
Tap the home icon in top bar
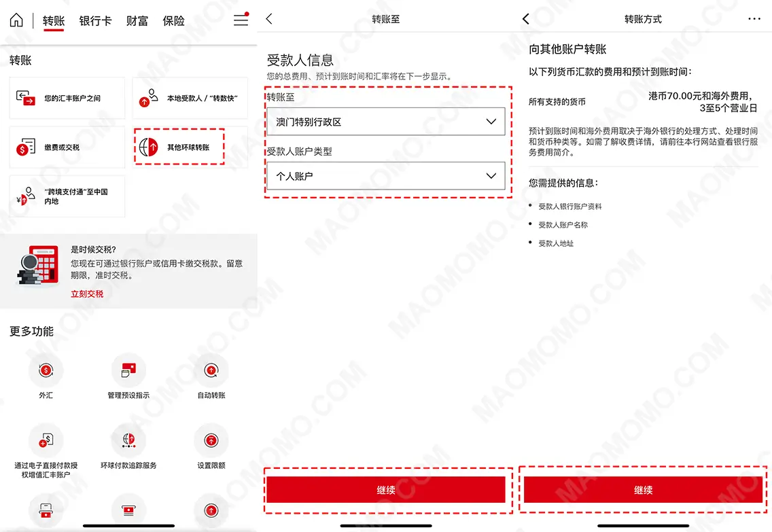(16, 20)
